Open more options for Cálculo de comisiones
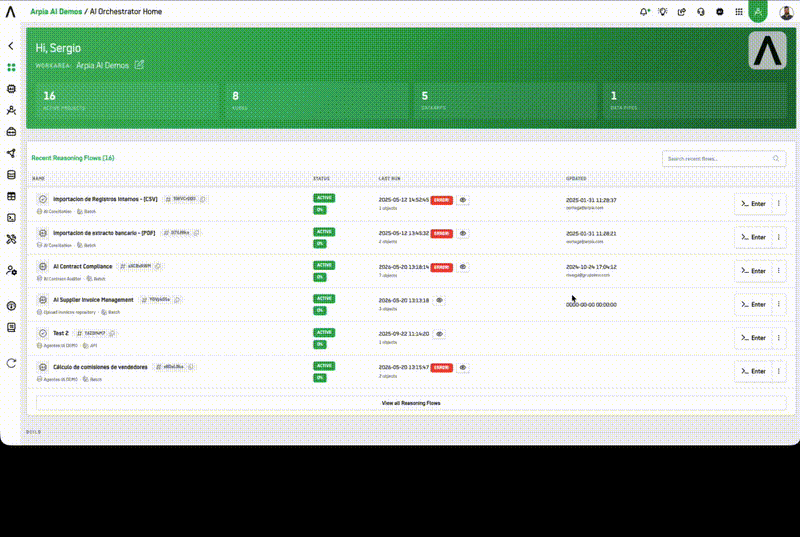Screen dimensions: 800x537 [x=779, y=371]
